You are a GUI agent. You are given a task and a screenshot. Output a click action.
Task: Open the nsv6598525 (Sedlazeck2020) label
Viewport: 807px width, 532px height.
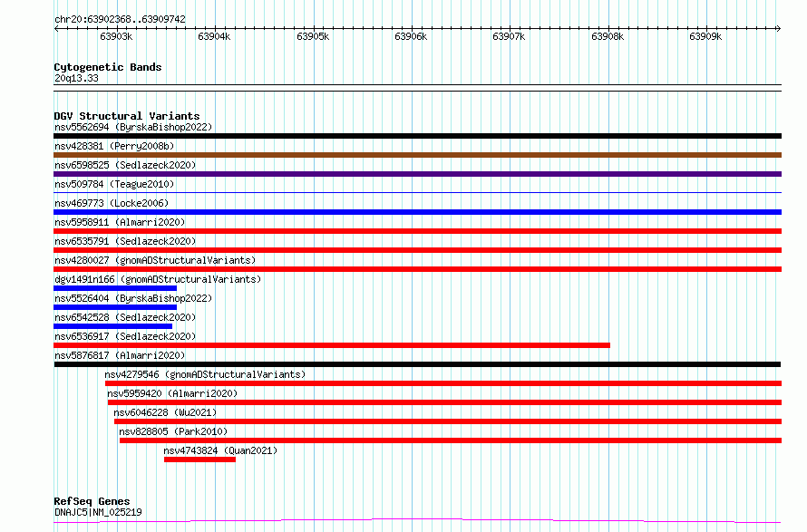(x=125, y=165)
